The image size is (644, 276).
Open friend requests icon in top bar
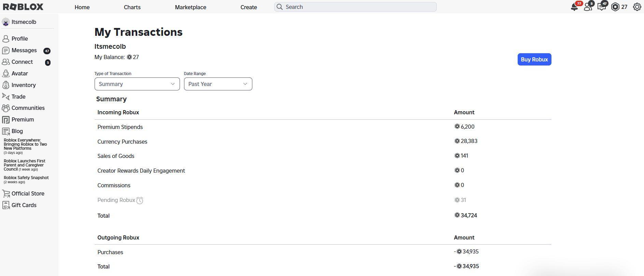pyautogui.click(x=588, y=7)
